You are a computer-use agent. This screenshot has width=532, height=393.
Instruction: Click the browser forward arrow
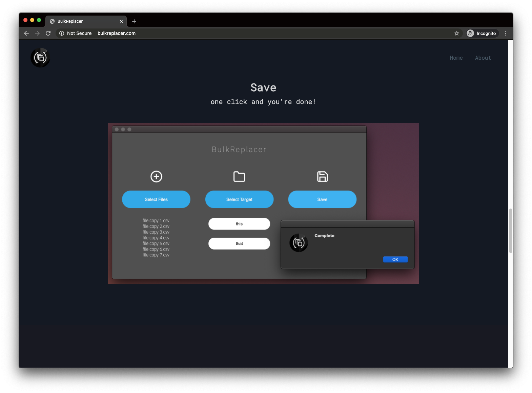click(37, 33)
